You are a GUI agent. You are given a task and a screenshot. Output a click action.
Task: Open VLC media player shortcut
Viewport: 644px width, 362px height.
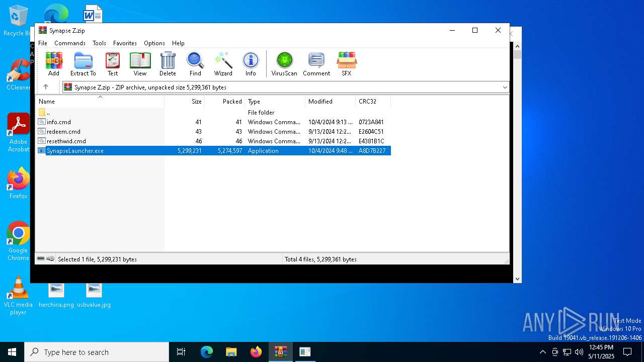click(18, 296)
